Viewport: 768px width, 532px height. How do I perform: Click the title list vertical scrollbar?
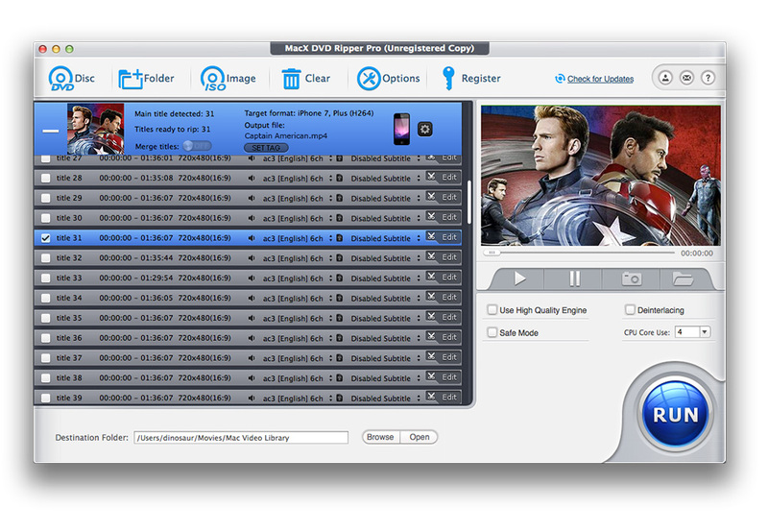pyautogui.click(x=469, y=202)
